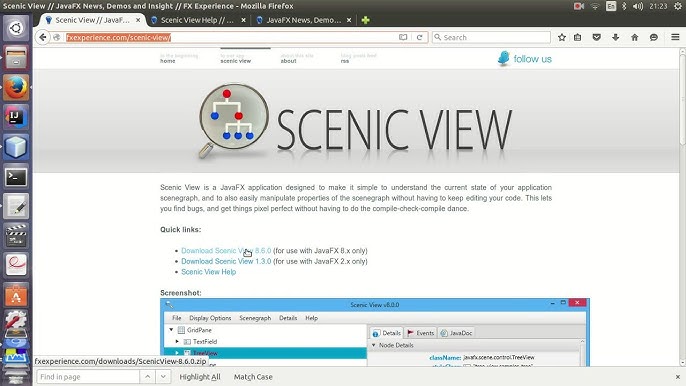The image size is (686, 386).
Task: Toggle reader view icon in address bar
Action: click(x=403, y=37)
